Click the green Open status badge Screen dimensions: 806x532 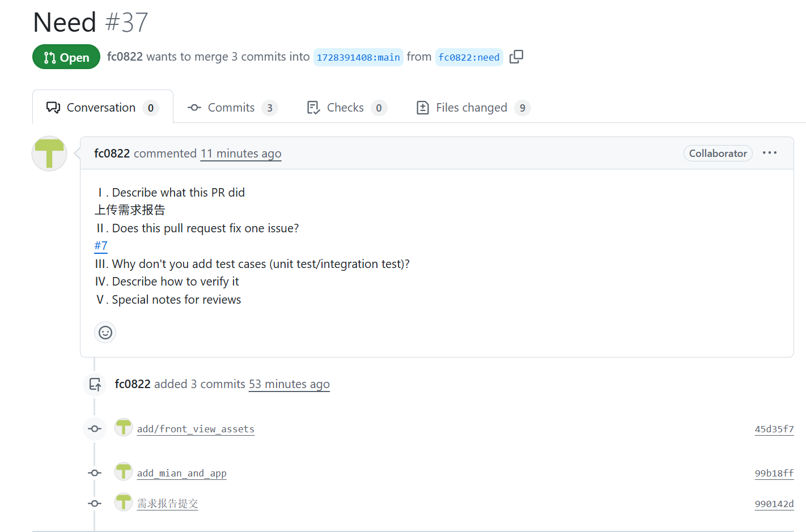66,57
